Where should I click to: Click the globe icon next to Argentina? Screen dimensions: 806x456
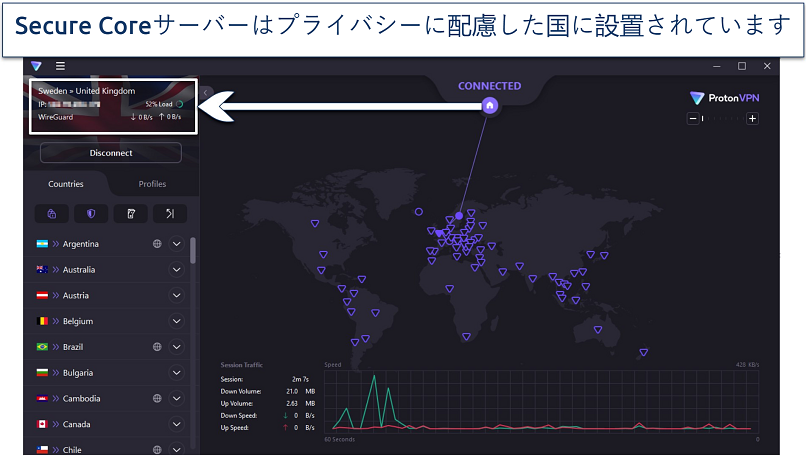pos(157,244)
